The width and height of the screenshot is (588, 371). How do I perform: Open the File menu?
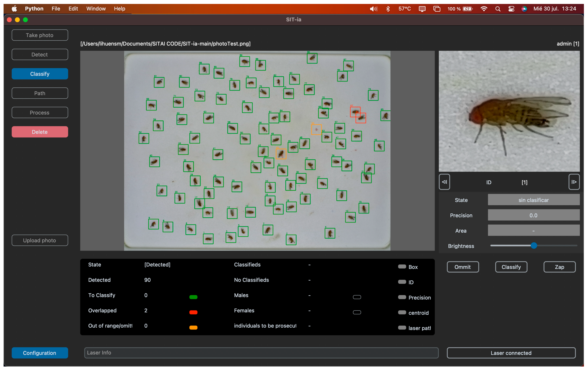click(x=56, y=9)
